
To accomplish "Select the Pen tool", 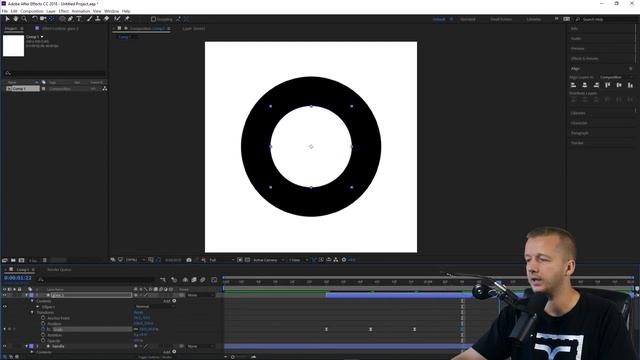I will 70,19.
